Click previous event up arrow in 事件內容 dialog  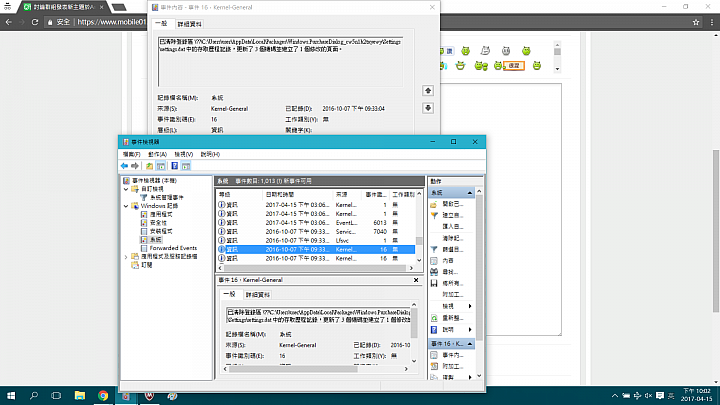pos(428,90)
